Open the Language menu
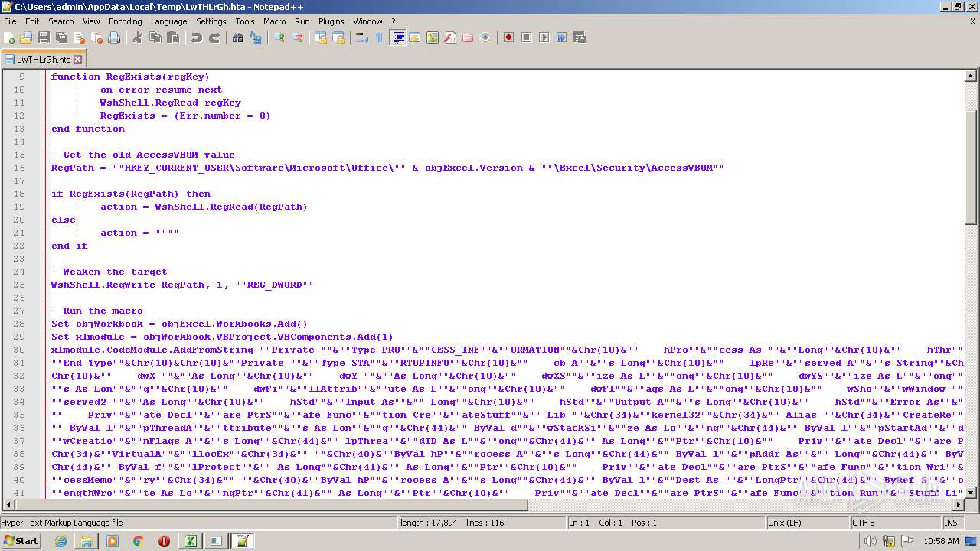 pyautogui.click(x=168, y=21)
